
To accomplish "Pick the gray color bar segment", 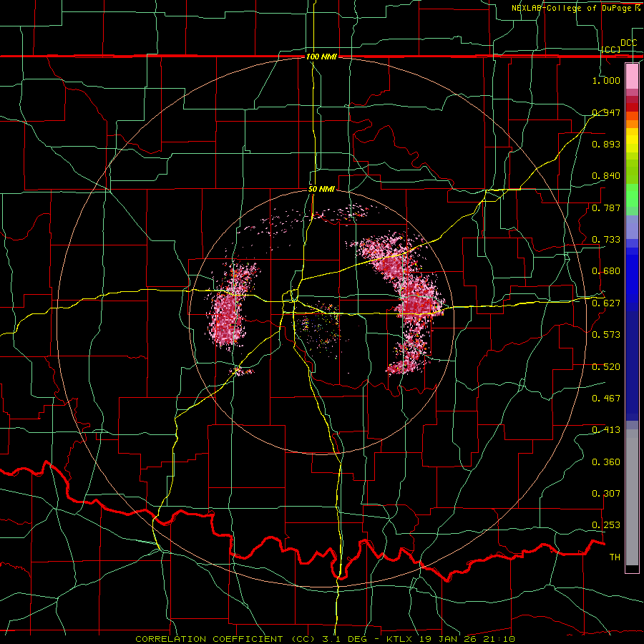I will [x=632, y=497].
